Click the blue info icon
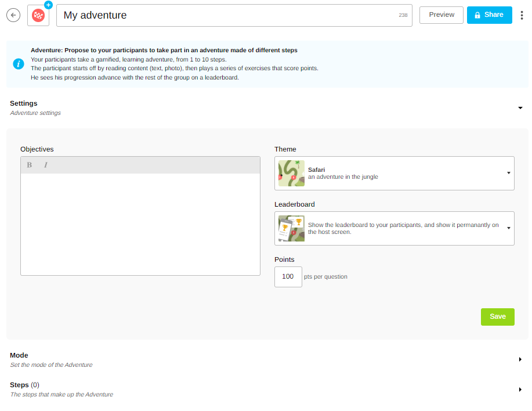The image size is (532, 411). point(19,64)
